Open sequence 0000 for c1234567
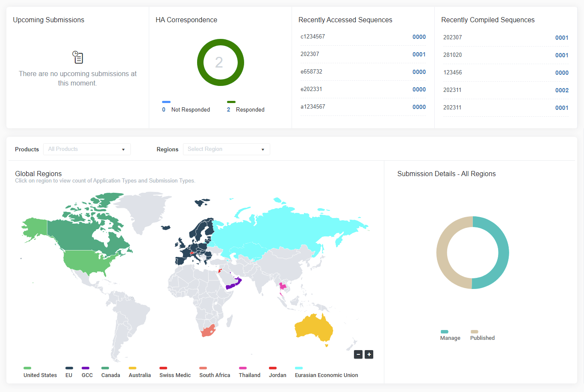Image resolution: width=584 pixels, height=392 pixels. pyautogui.click(x=419, y=37)
